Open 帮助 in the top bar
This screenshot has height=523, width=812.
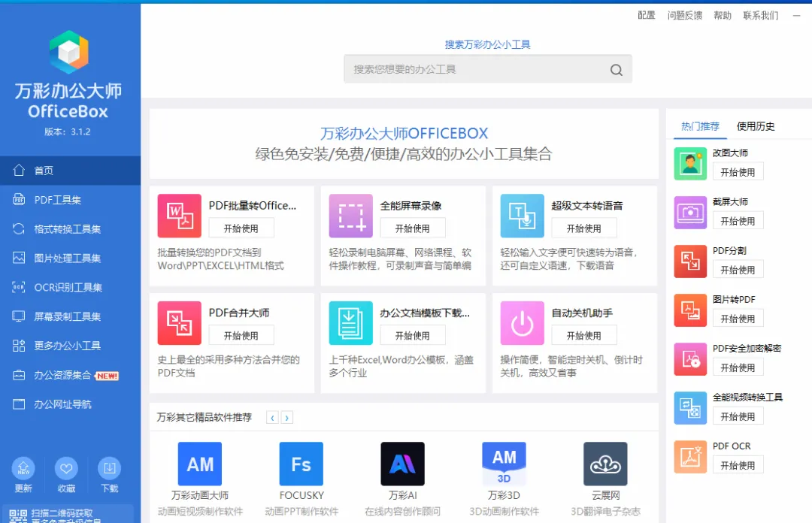(723, 16)
